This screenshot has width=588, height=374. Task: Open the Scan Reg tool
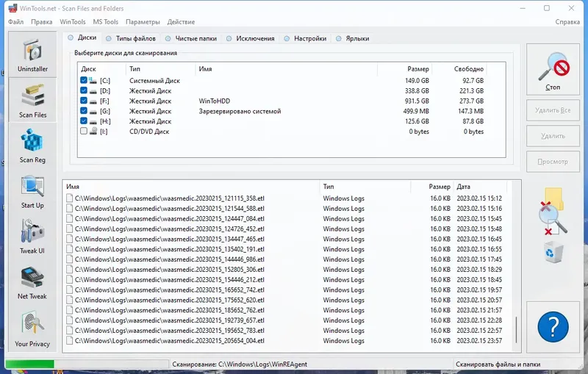tap(32, 145)
